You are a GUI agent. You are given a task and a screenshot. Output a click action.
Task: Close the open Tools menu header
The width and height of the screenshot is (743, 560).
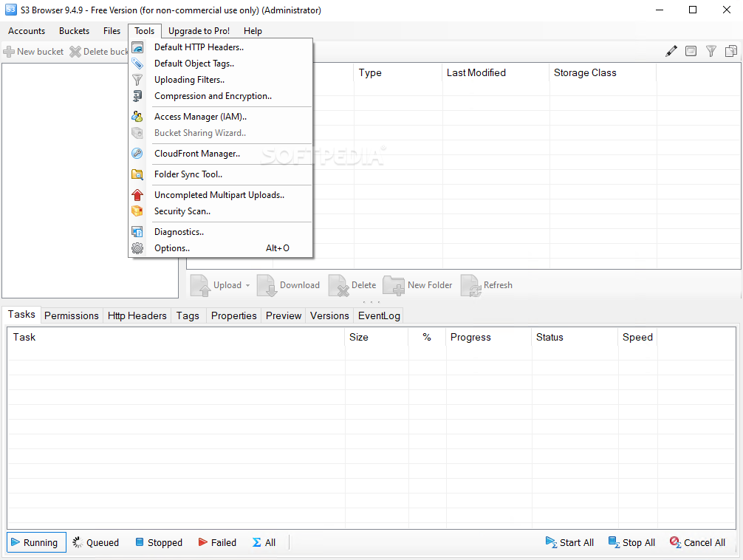coord(145,31)
